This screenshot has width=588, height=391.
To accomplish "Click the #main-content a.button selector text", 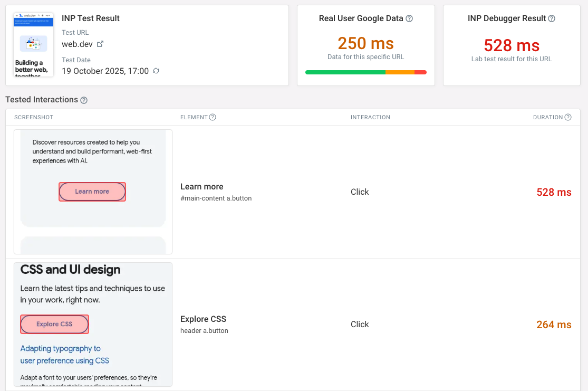I will (x=216, y=198).
